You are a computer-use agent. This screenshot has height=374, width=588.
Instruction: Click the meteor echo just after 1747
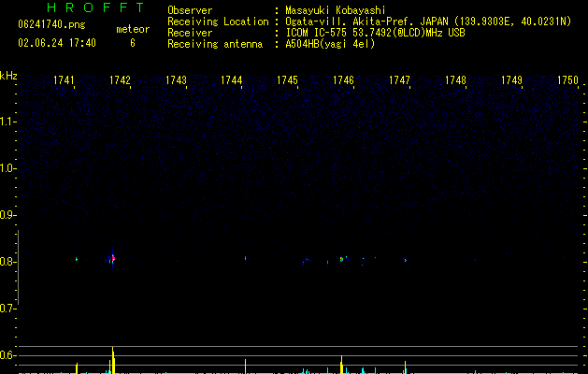coord(405,260)
